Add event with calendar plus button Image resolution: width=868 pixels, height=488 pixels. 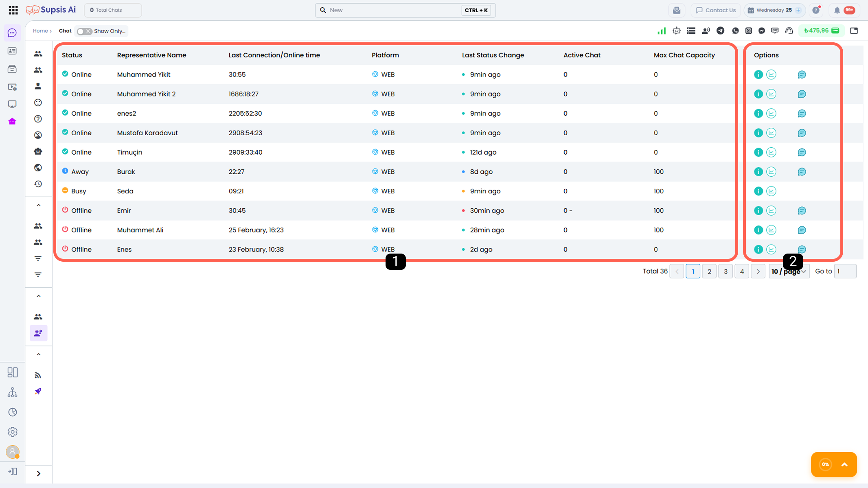798,10
